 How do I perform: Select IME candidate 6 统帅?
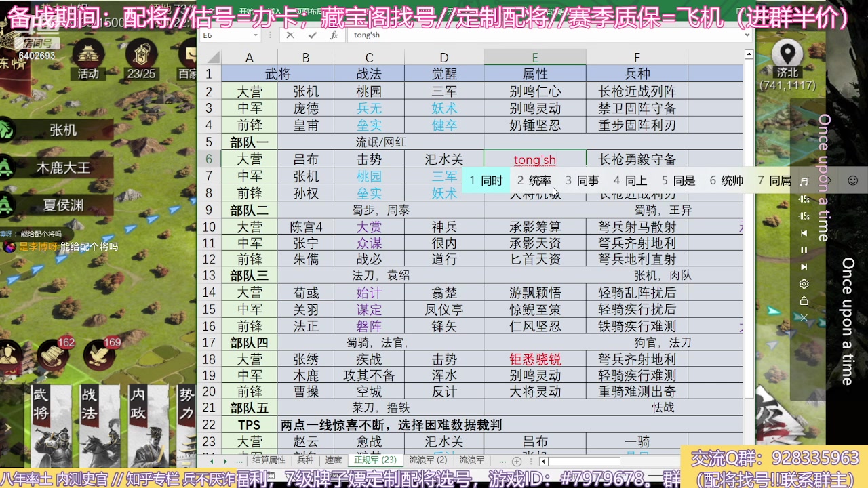click(x=726, y=181)
